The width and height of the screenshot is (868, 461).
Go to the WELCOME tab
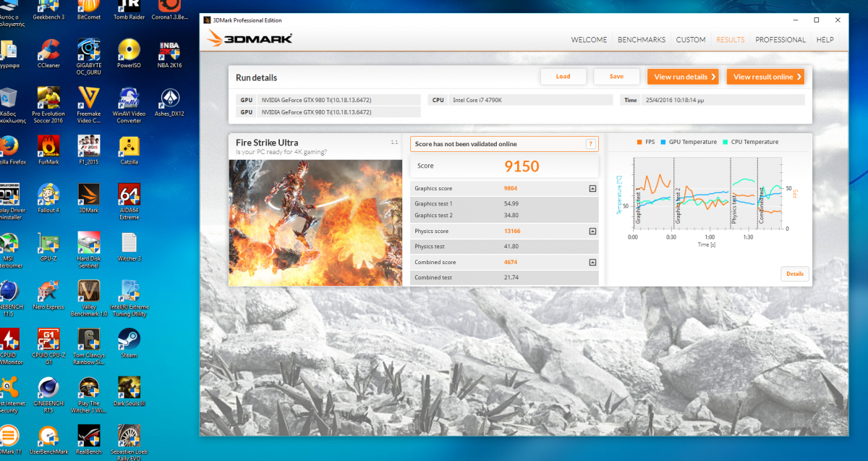point(589,40)
